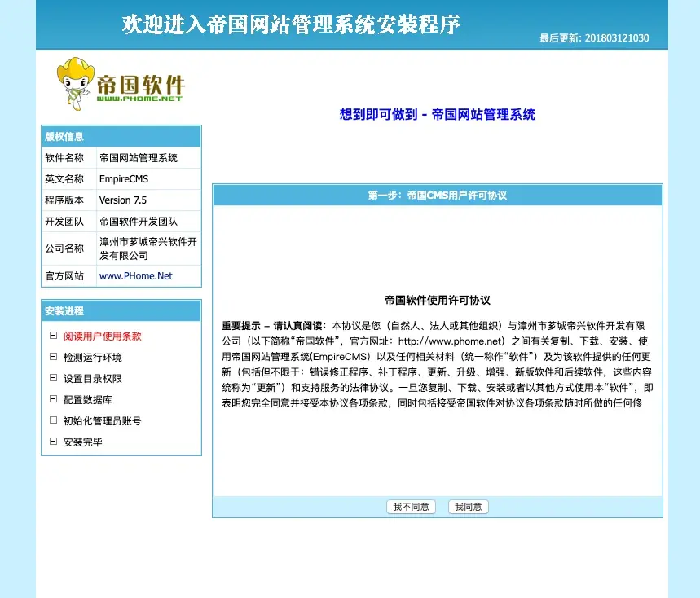Viewport: 700px width, 598px height.
Task: Click the 最后更新 date text
Action: [594, 38]
